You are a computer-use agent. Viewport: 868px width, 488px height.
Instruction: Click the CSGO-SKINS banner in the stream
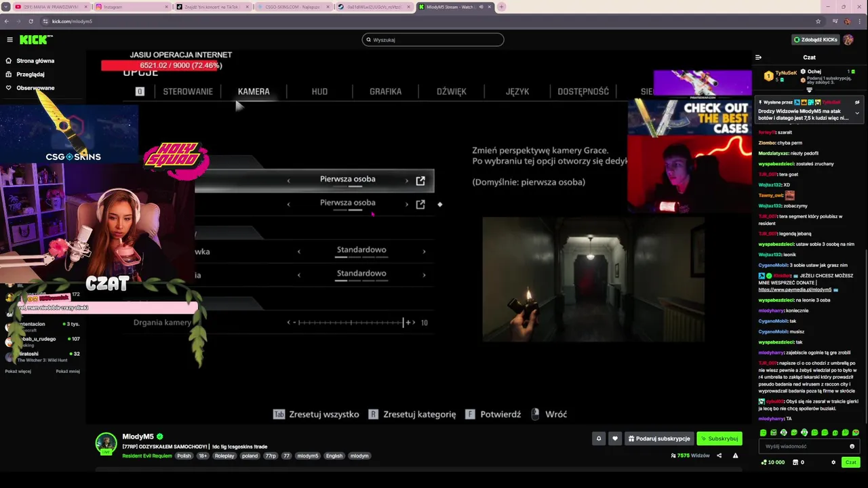click(68, 134)
